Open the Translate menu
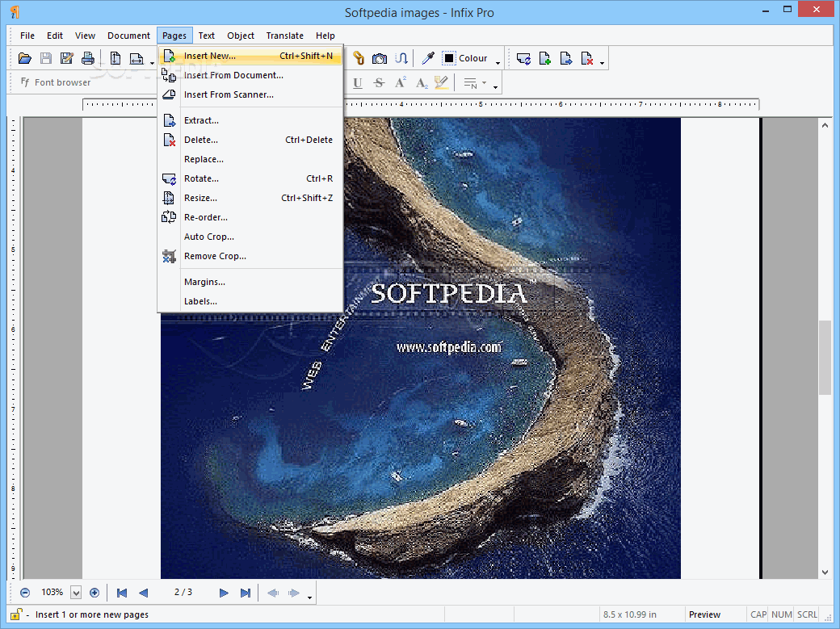 point(284,36)
